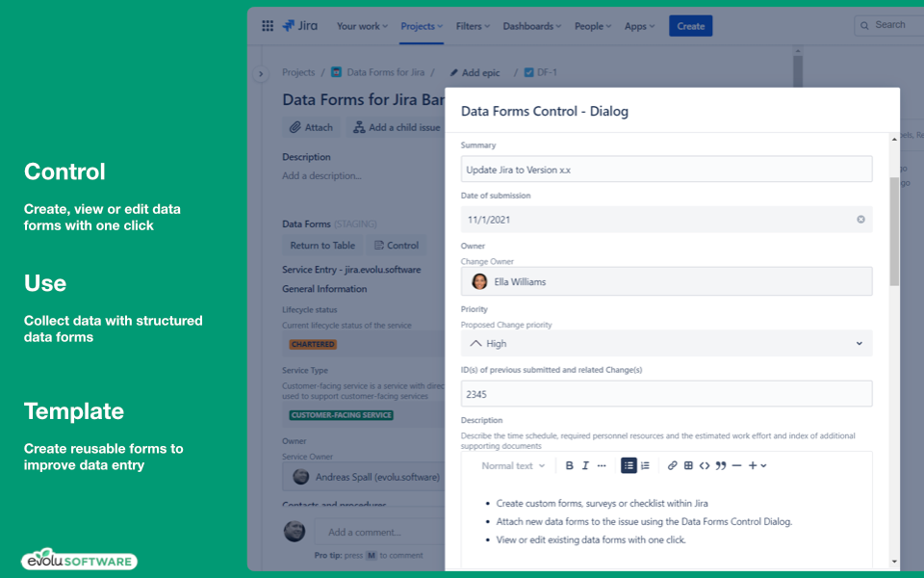Open the People menu

click(593, 26)
